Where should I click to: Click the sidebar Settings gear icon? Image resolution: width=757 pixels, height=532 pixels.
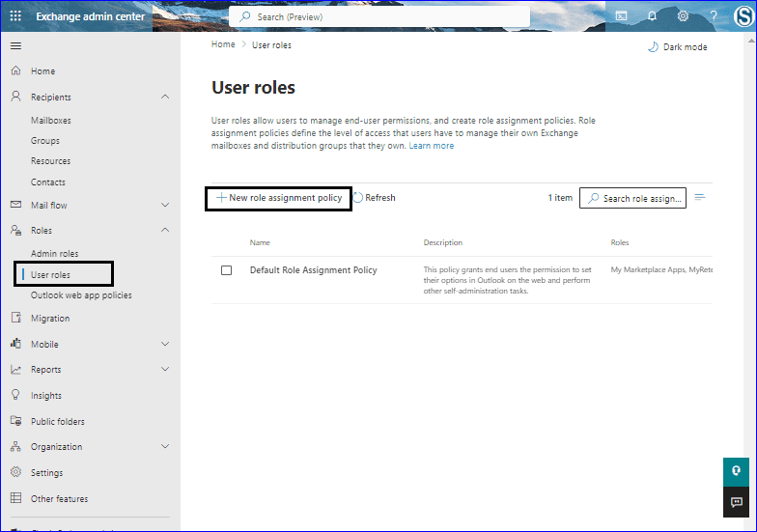click(15, 472)
